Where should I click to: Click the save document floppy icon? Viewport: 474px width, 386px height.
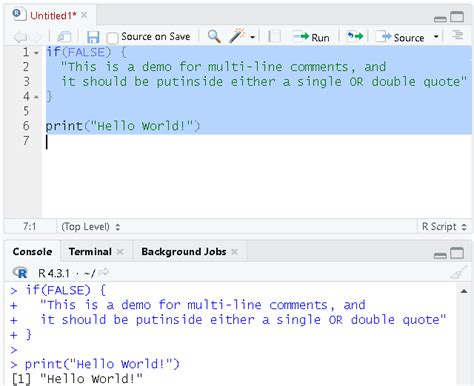click(93, 37)
